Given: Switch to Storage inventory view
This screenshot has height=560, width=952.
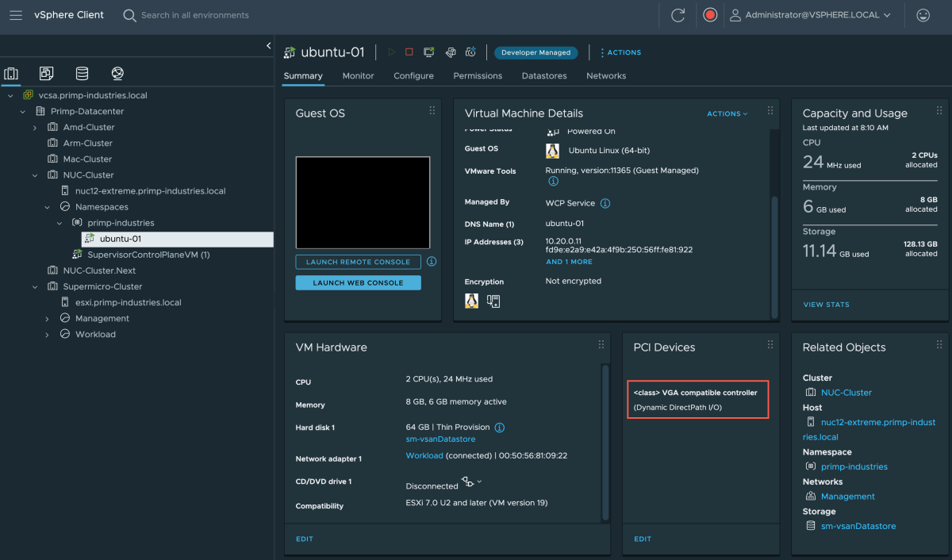Looking at the screenshot, I should pyautogui.click(x=82, y=74).
